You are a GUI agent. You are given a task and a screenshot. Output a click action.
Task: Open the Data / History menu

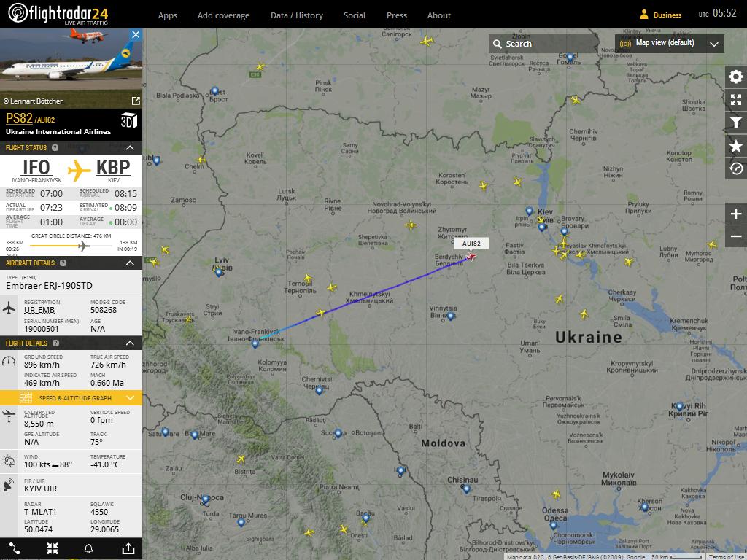point(297,15)
